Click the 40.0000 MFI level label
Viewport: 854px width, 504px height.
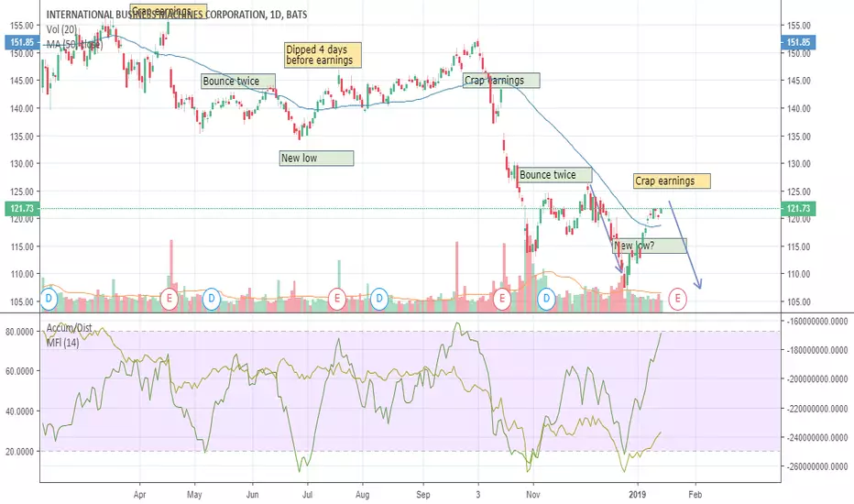19,411
